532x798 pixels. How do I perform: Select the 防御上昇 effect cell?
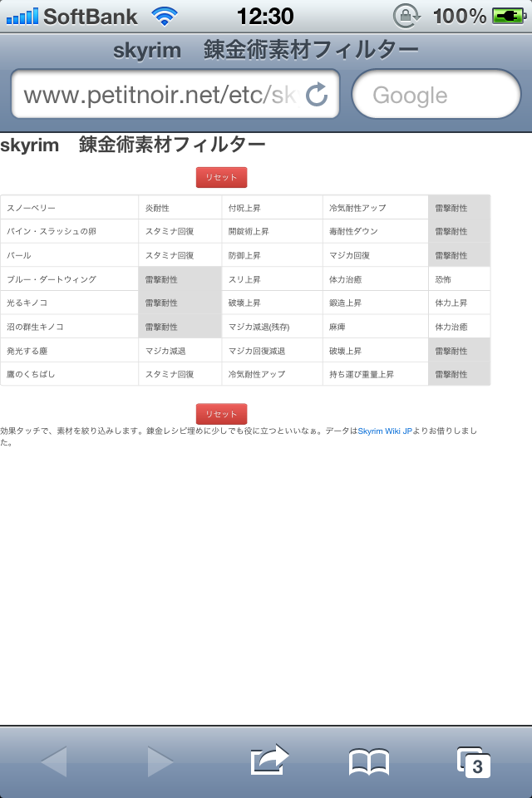[273, 255]
